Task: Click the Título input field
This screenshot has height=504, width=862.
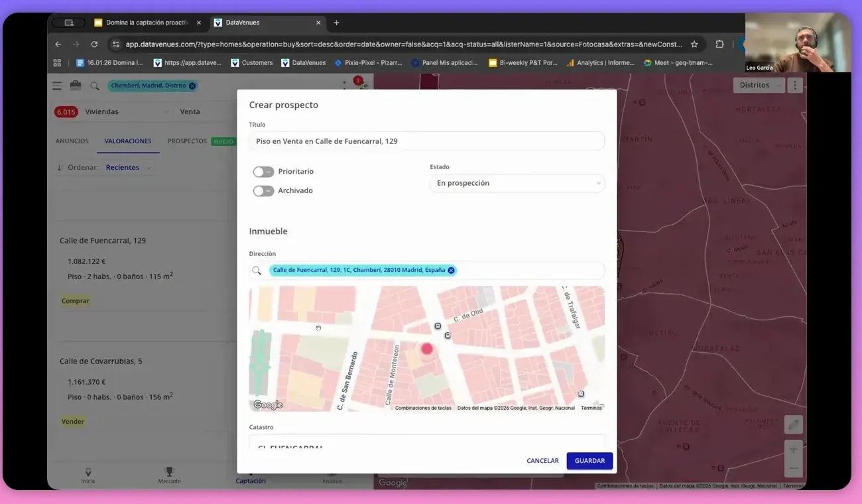Action: click(x=426, y=141)
